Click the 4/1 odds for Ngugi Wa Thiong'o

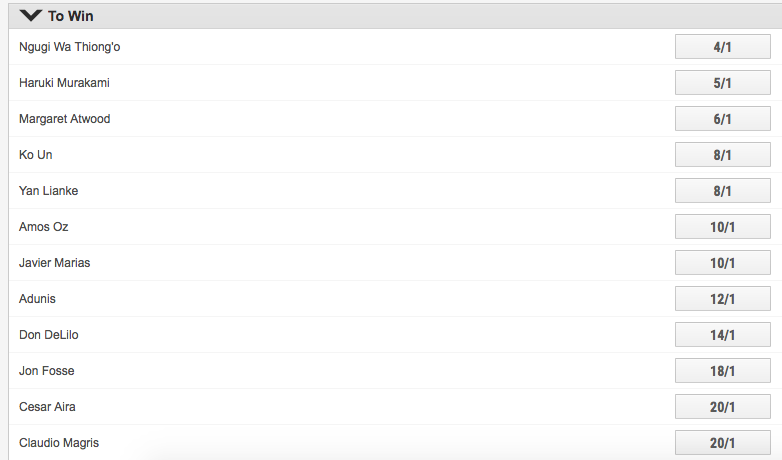(x=722, y=47)
